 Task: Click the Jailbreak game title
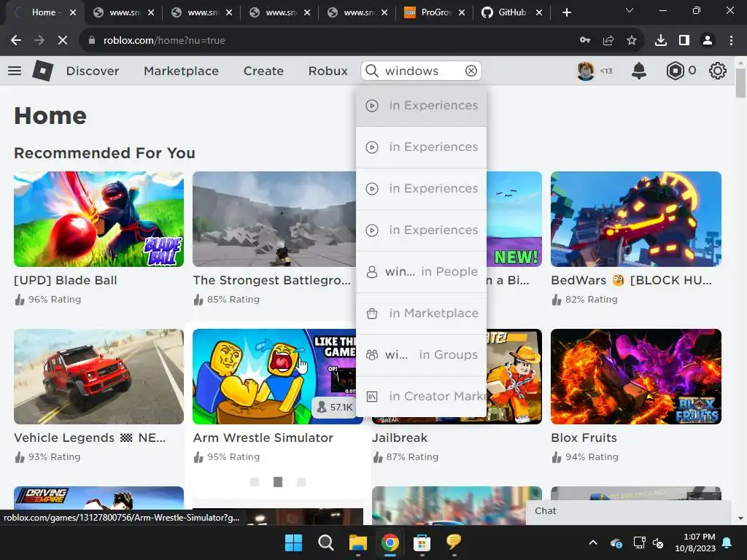[399, 437]
